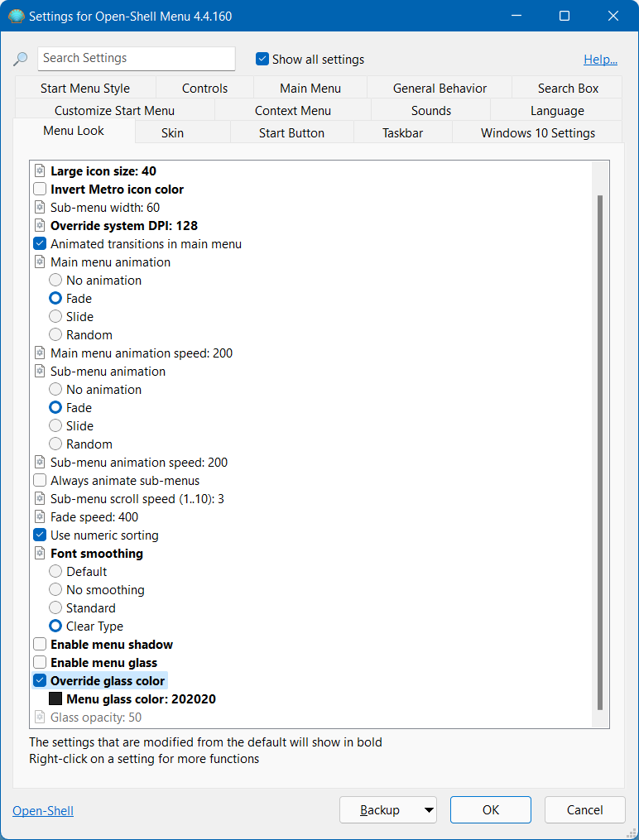Select Large icon size: 40 text
Image resolution: width=639 pixels, height=840 pixels.
103,170
